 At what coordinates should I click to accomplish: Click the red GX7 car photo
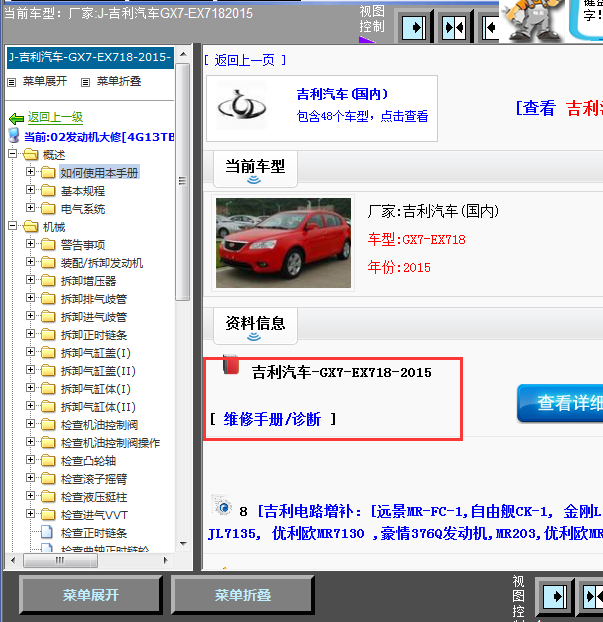click(x=283, y=243)
